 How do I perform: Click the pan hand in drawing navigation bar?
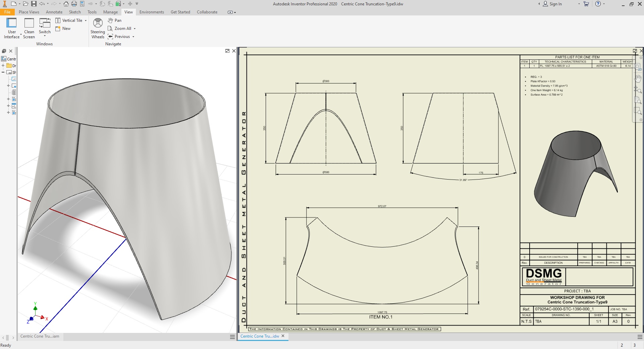(x=638, y=79)
